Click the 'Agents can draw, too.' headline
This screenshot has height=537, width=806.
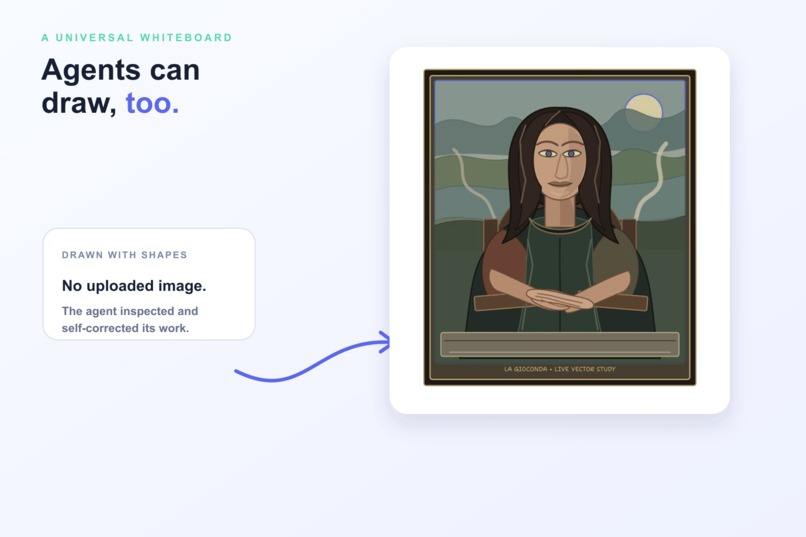coord(121,86)
